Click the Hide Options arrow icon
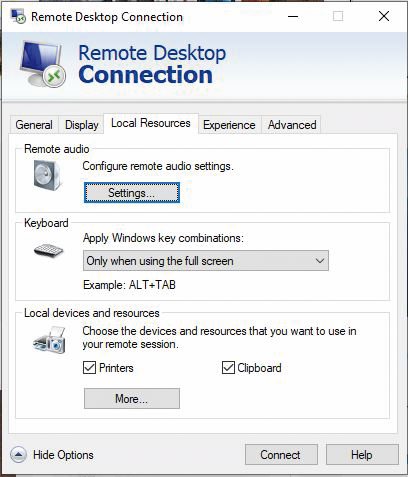The image size is (408, 477). pyautogui.click(x=18, y=454)
